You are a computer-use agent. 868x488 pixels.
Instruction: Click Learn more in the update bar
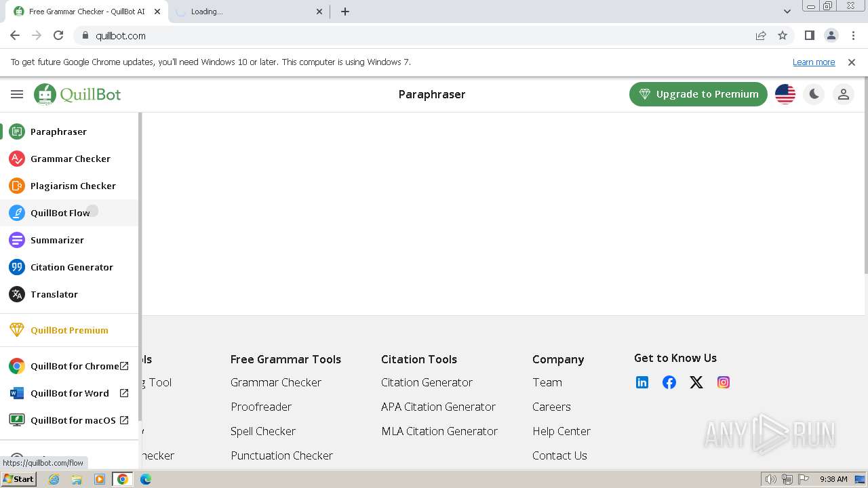pos(814,62)
